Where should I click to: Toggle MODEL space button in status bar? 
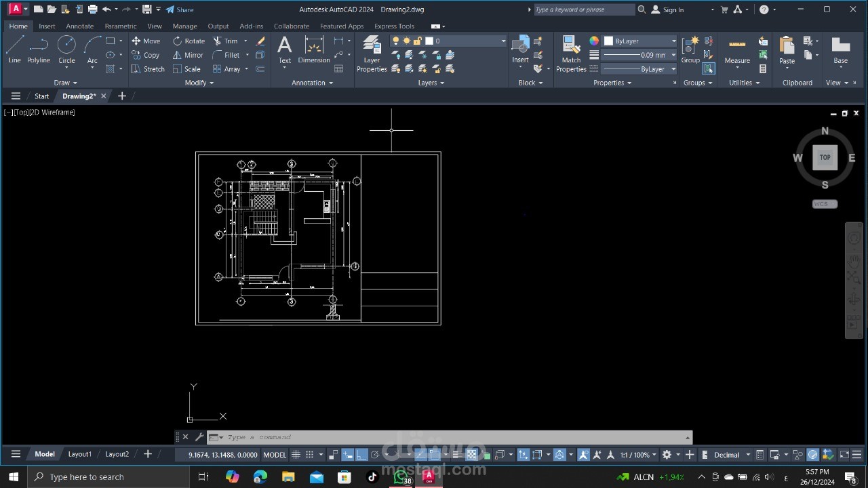coord(275,455)
